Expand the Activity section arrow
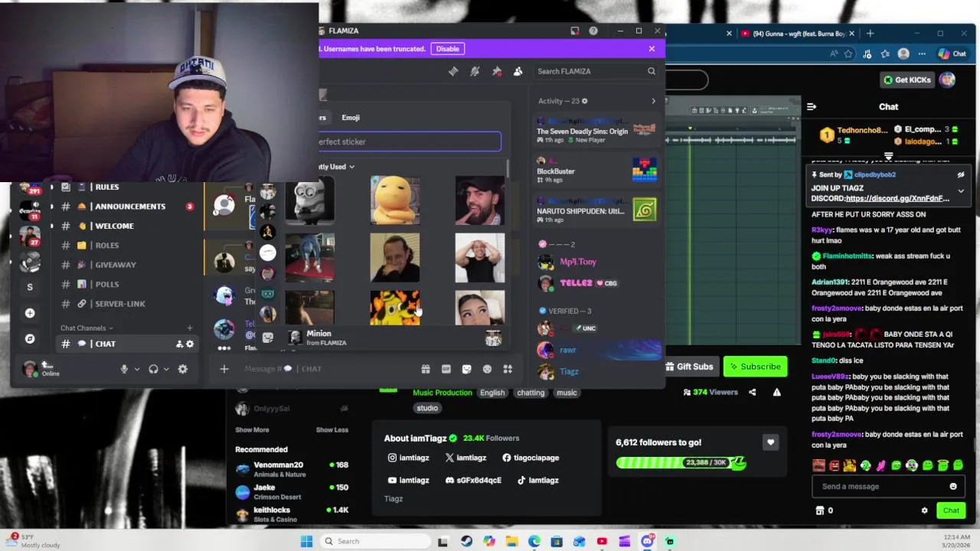The height and width of the screenshot is (551, 980). (653, 101)
